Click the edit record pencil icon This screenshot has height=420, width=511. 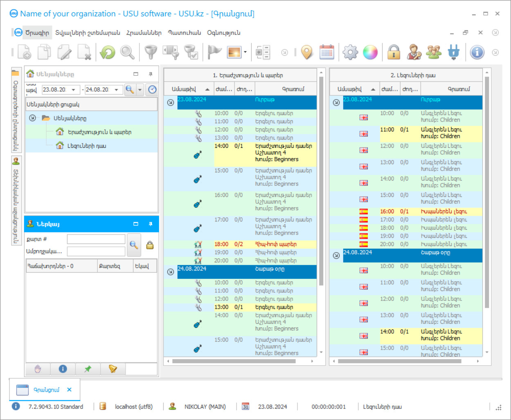coord(64,52)
